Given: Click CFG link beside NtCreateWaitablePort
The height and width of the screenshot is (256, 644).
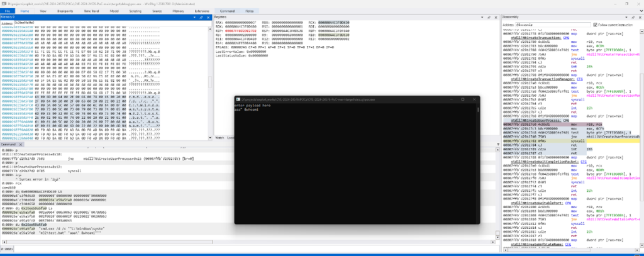Looking at the screenshot, I should [569, 203].
